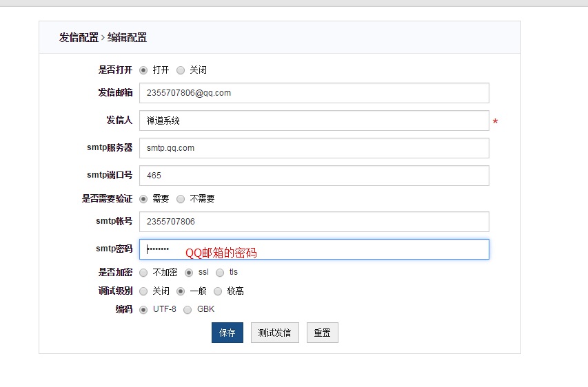Select 不加密 encryption option
This screenshot has width=588, height=387.
[143, 273]
